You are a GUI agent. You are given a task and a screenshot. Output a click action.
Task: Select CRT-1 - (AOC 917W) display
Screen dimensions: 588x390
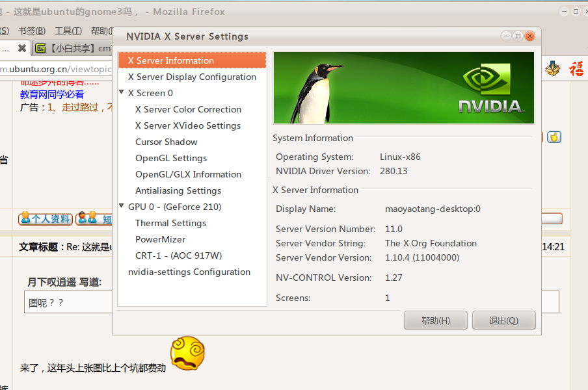(x=178, y=255)
